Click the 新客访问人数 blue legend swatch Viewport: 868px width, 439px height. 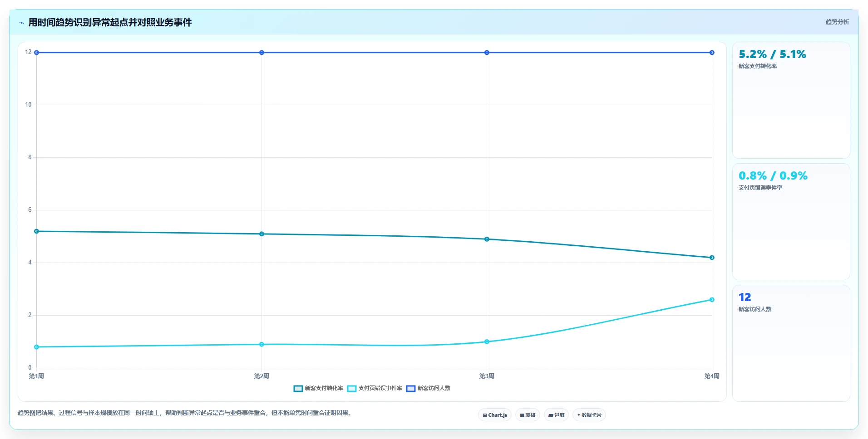(x=411, y=389)
